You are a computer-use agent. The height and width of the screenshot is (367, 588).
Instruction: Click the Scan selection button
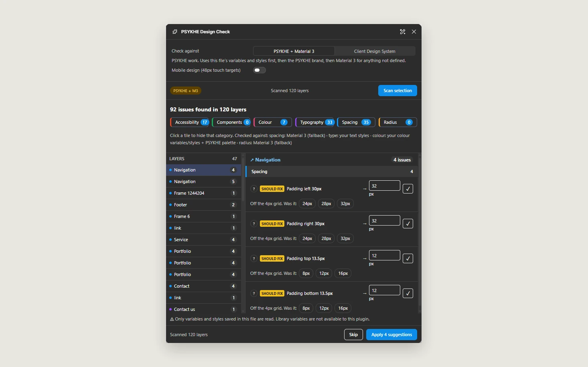397,91
